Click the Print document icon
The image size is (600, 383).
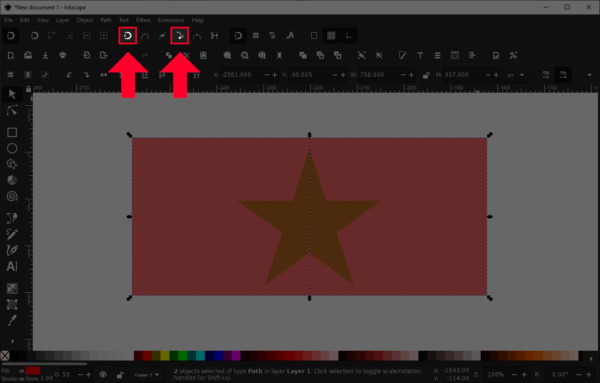click(63, 55)
